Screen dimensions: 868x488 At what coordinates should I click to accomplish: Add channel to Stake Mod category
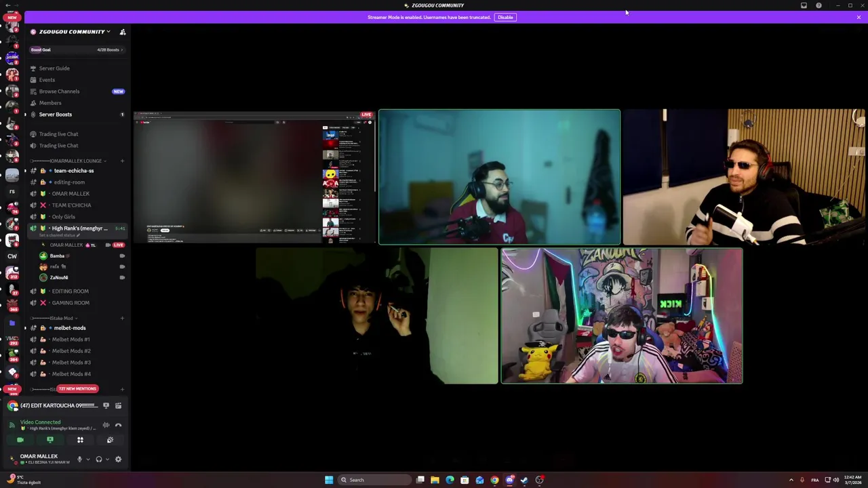click(123, 319)
